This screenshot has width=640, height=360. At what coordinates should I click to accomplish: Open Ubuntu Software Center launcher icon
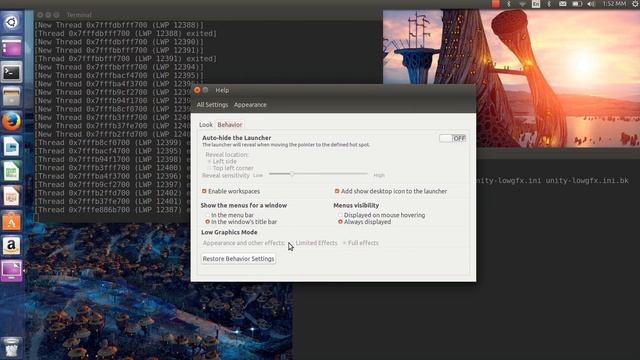pos(11,221)
